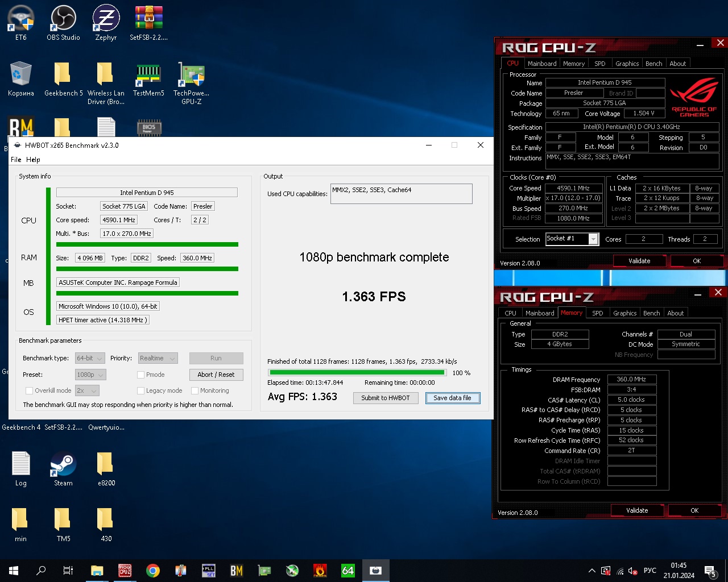
Task: Click the DRAM Frequency 360.0 MHz value
Action: coord(631,379)
